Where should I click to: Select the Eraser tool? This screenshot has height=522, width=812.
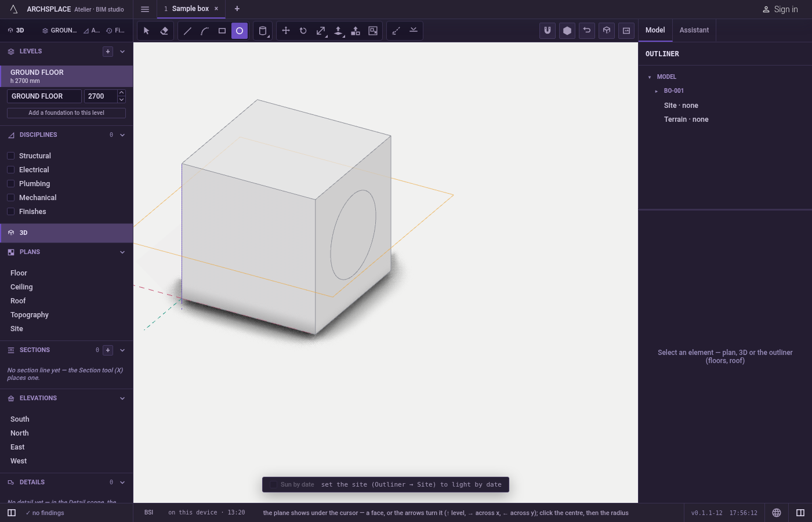point(164,31)
